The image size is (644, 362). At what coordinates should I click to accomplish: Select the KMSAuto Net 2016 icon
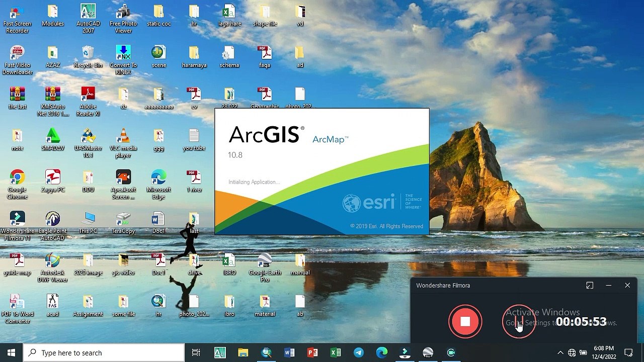coord(53,102)
